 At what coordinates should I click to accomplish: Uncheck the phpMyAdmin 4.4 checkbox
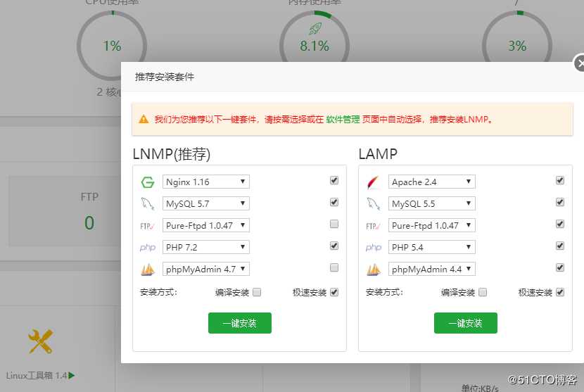(x=560, y=267)
